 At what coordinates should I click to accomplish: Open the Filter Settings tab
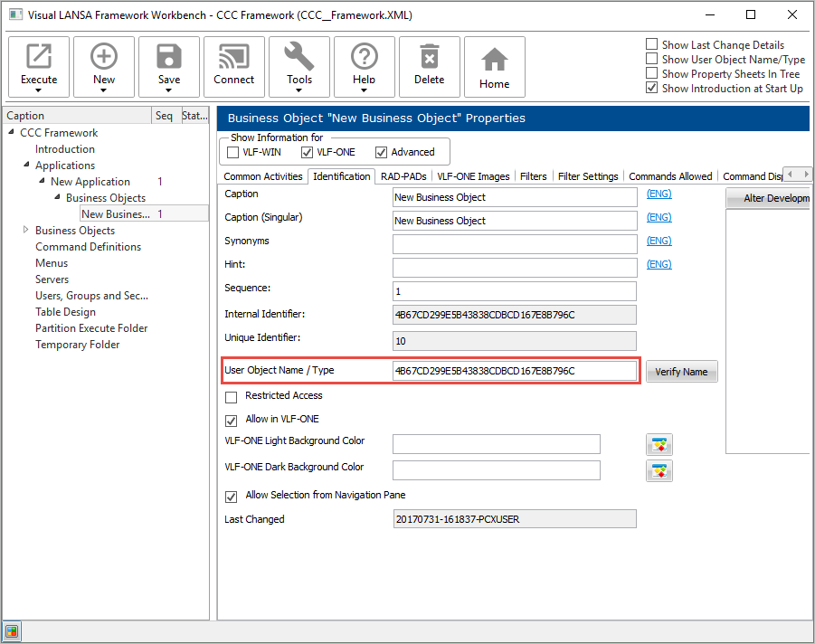588,176
